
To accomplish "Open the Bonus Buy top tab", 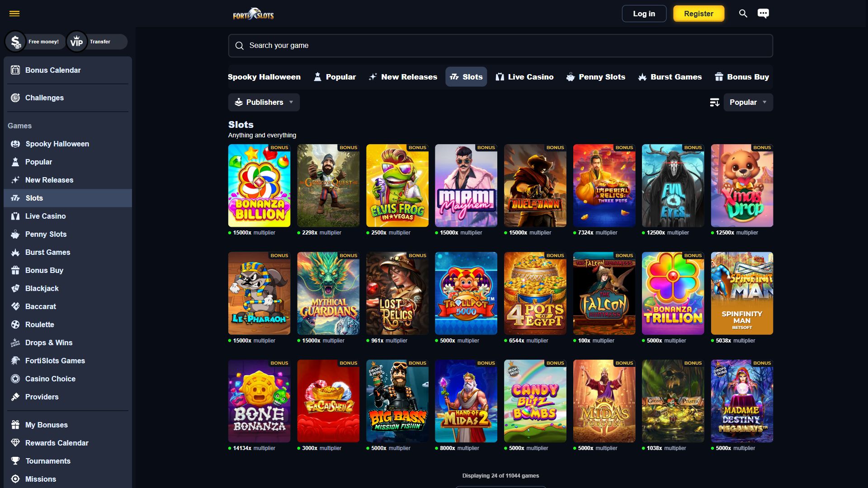I will (741, 77).
